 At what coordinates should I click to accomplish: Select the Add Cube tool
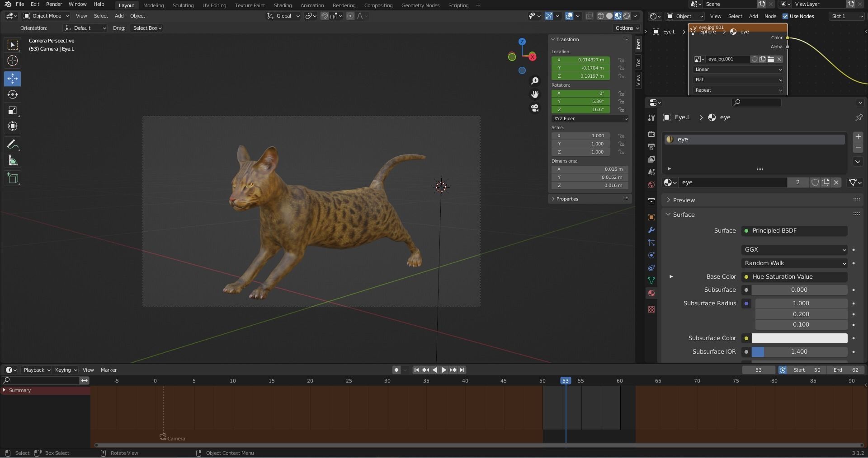tap(13, 178)
